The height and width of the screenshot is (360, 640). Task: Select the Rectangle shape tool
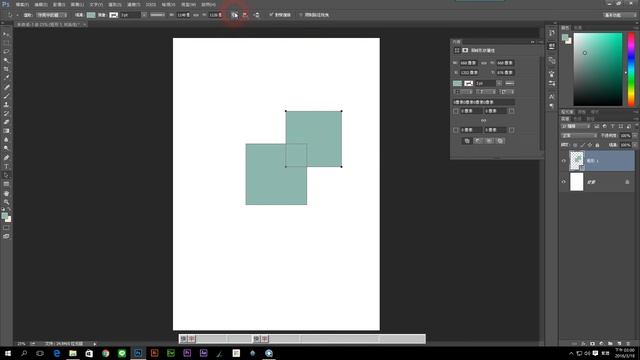click(6, 184)
